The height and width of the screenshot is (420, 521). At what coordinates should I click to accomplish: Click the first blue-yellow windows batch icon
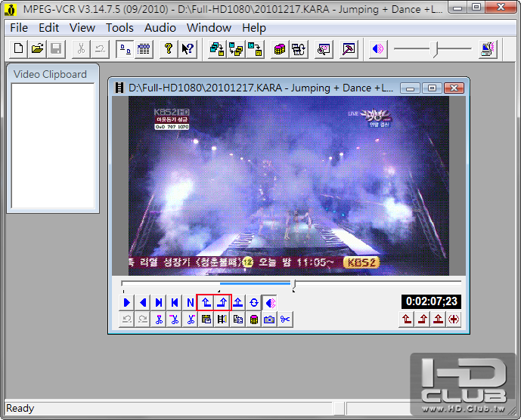pos(217,49)
